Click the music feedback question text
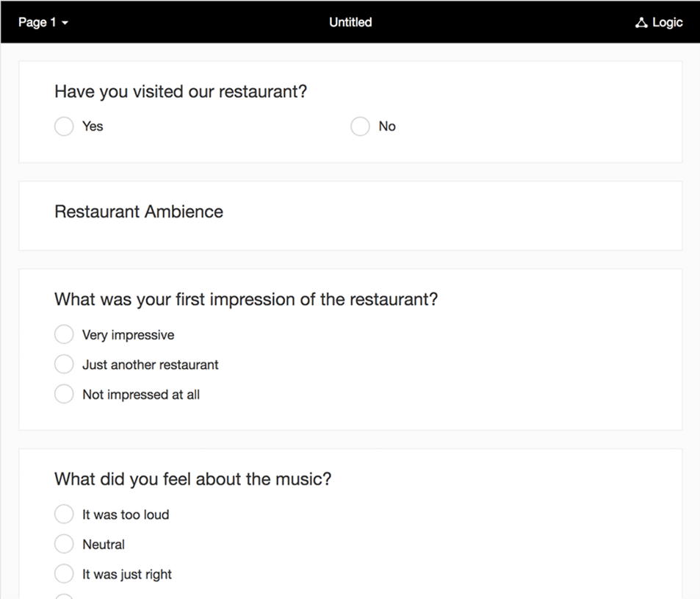 (x=192, y=478)
